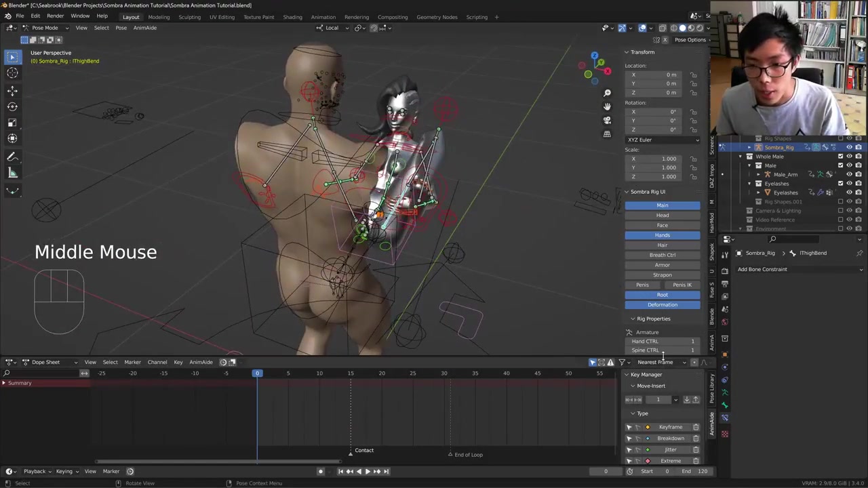The width and height of the screenshot is (868, 488).
Task: Select the Rotate tool in the viewport toolbar
Action: pos(12,106)
